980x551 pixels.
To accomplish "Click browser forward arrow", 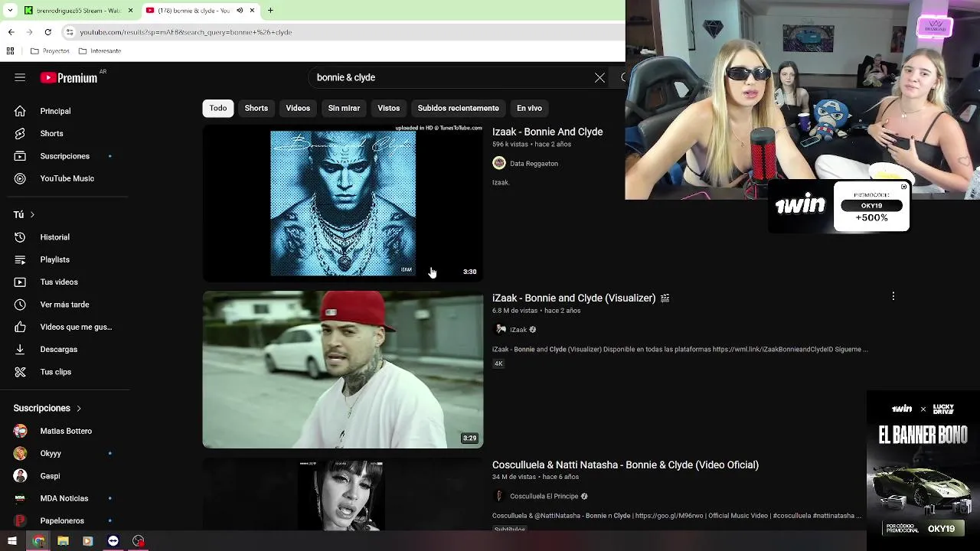I will point(29,32).
